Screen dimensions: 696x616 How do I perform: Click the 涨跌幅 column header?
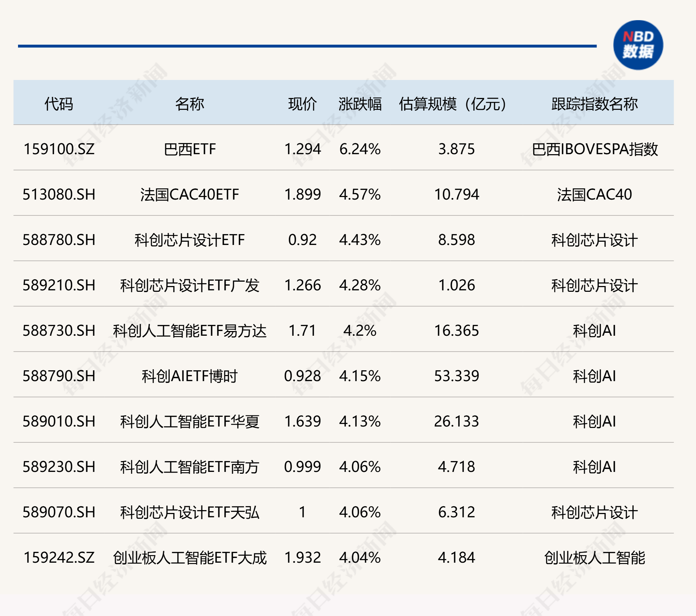coord(360,104)
